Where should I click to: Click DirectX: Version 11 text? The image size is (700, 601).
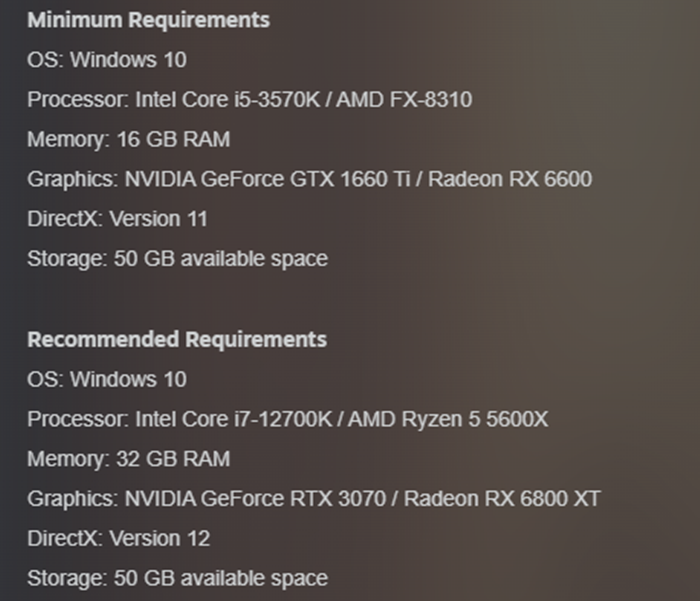tap(117, 219)
